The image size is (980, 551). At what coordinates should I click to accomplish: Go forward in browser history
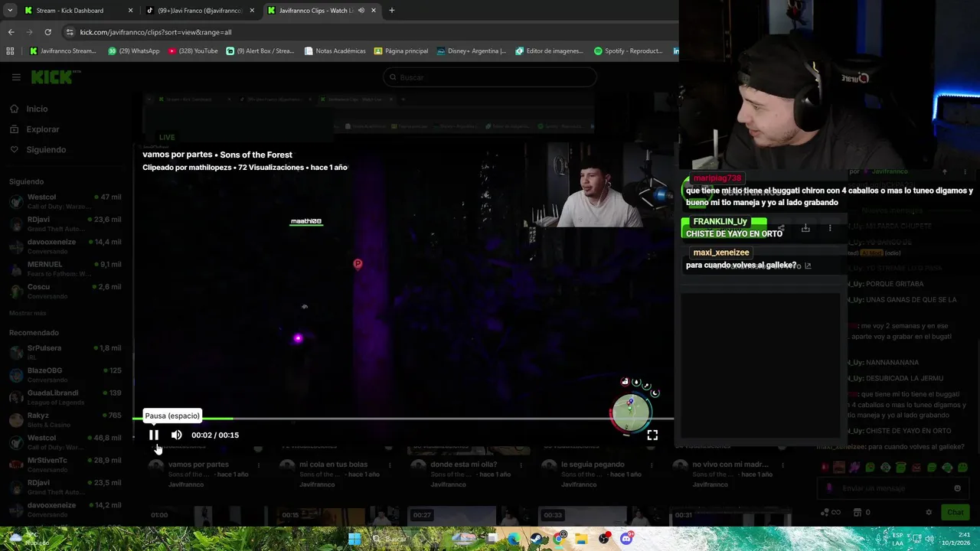(31, 32)
